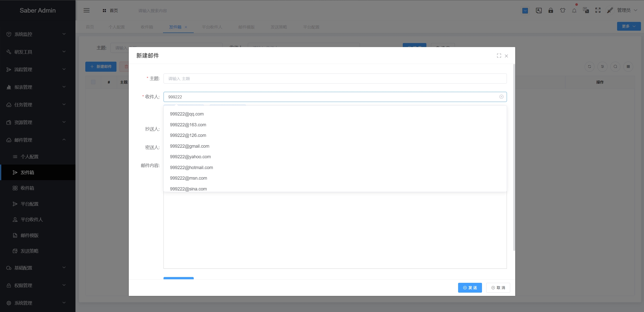This screenshot has width=644, height=312.
Task: Expand the 系统管理 sidebar menu
Action: (x=38, y=303)
